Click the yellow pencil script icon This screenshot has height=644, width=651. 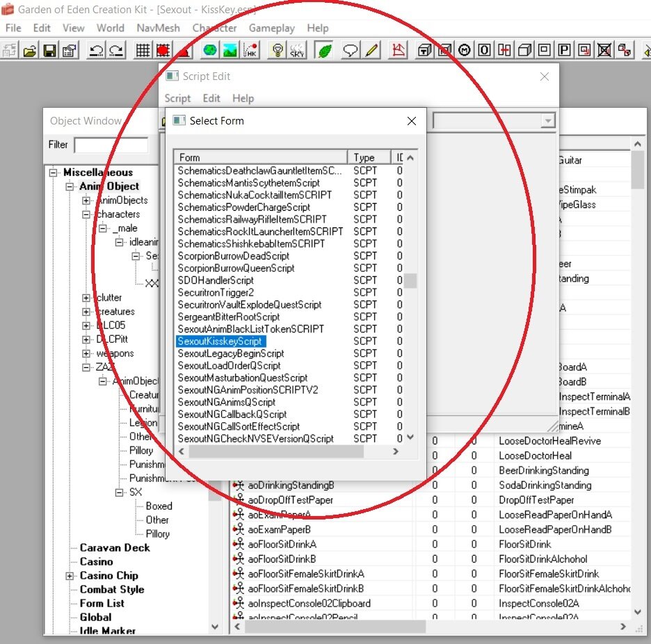coord(371,51)
